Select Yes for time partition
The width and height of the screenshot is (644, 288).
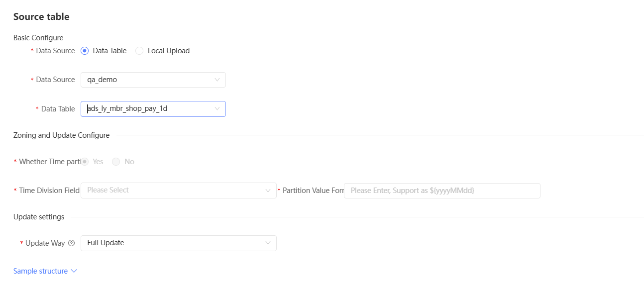click(x=85, y=162)
